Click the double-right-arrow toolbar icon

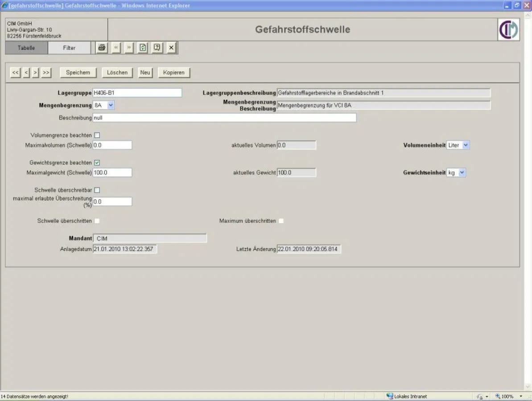(x=128, y=48)
